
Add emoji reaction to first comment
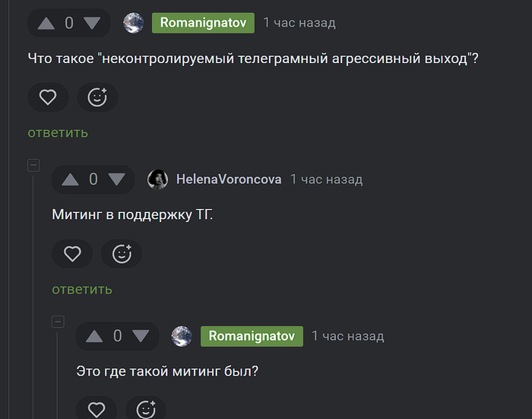point(97,97)
